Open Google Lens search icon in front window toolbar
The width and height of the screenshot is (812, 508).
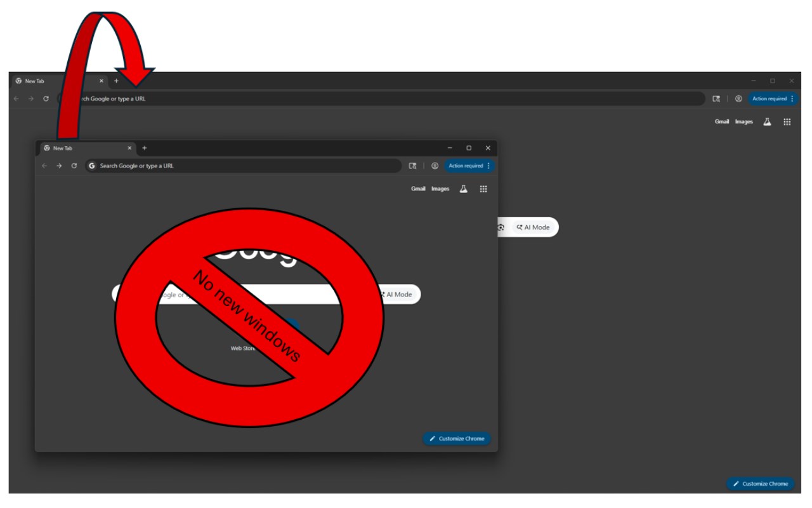412,166
